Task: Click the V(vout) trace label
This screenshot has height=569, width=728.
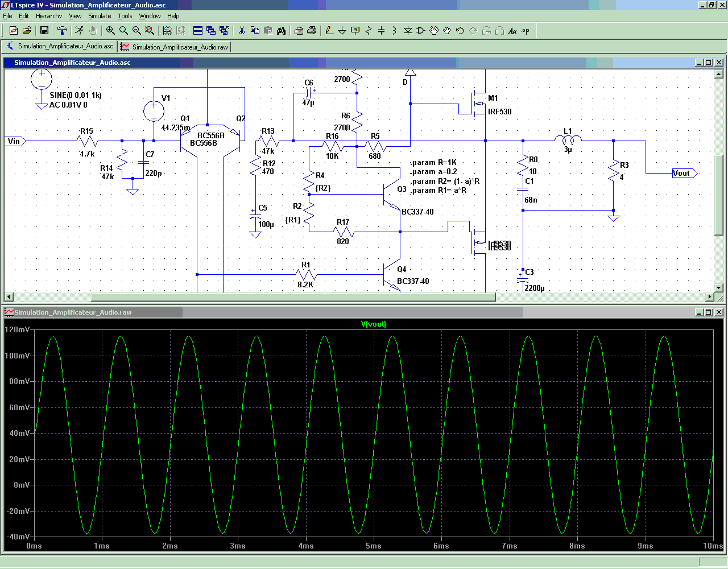Action: pyautogui.click(x=373, y=324)
